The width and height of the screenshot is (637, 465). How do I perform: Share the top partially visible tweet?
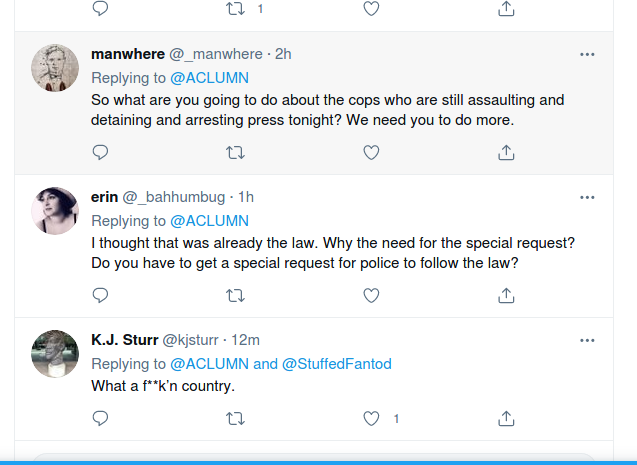[506, 9]
